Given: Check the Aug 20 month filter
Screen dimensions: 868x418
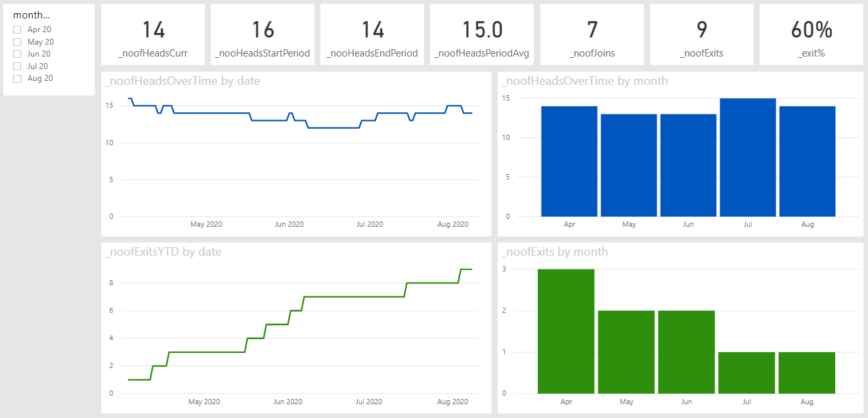Looking at the screenshot, I should [17, 78].
